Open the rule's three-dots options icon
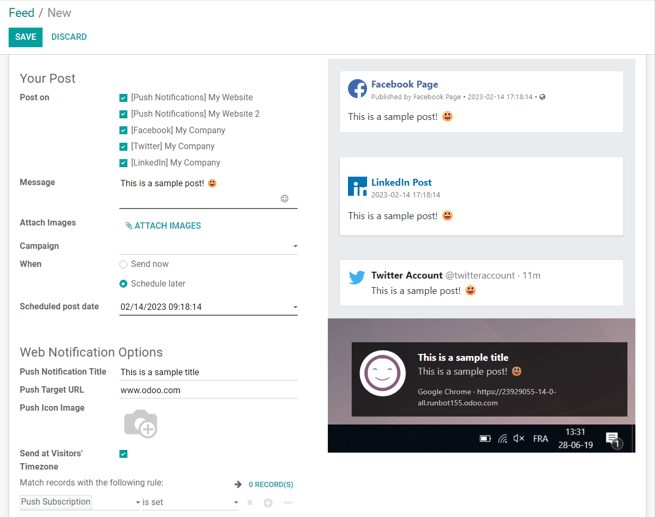The height and width of the screenshot is (517, 655). pyautogui.click(x=288, y=502)
